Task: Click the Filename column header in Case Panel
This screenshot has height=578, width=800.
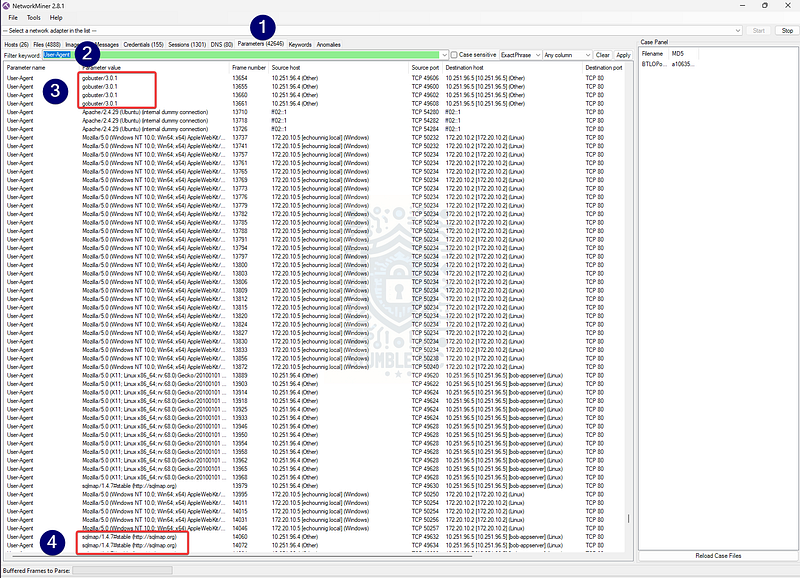Action: [653, 54]
